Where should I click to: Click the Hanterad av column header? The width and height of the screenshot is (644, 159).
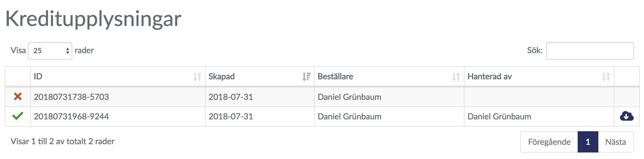490,77
